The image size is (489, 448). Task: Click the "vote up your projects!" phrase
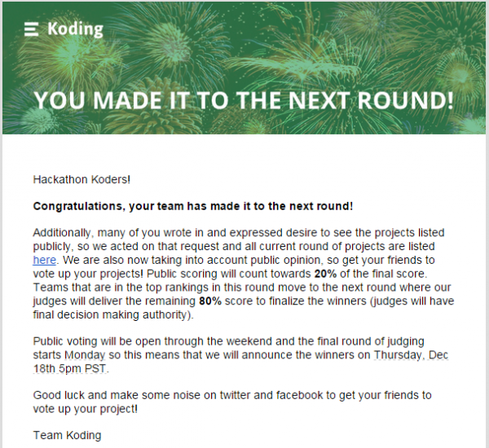click(88, 273)
